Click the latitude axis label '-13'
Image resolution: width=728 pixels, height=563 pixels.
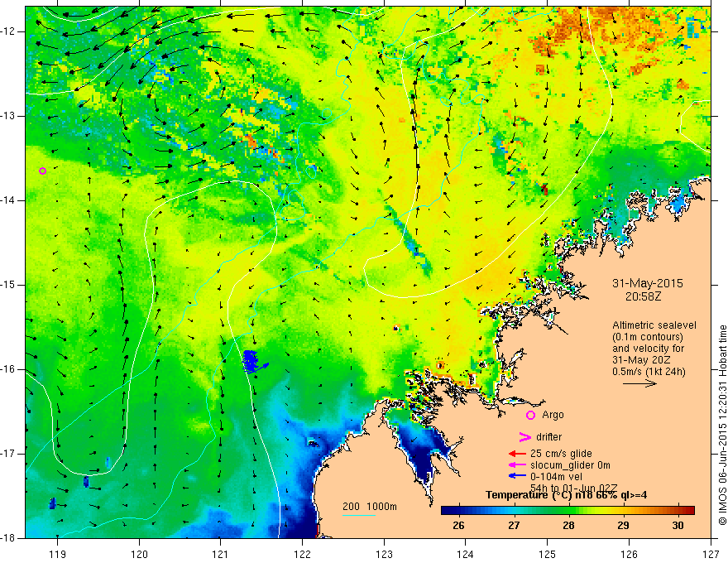tap(8, 116)
